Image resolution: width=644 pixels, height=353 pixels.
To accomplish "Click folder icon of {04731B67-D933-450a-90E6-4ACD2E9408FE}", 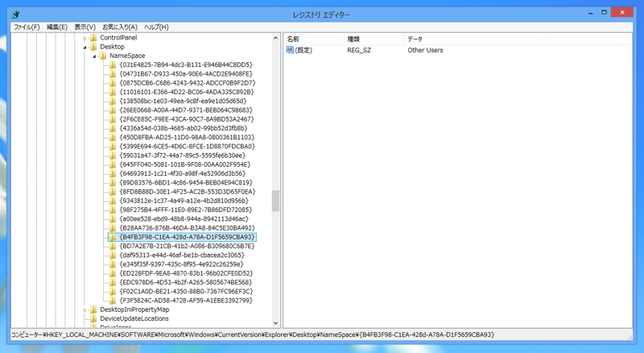I will 113,74.
